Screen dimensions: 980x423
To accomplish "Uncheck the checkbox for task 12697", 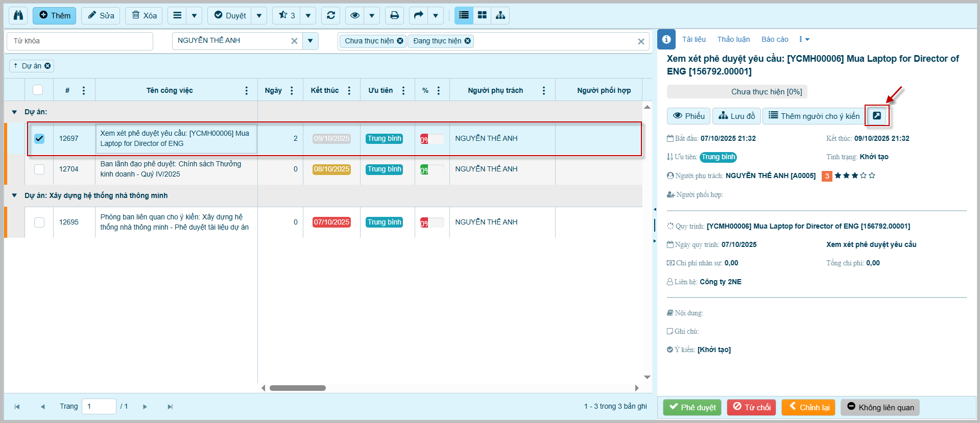I will (x=39, y=138).
